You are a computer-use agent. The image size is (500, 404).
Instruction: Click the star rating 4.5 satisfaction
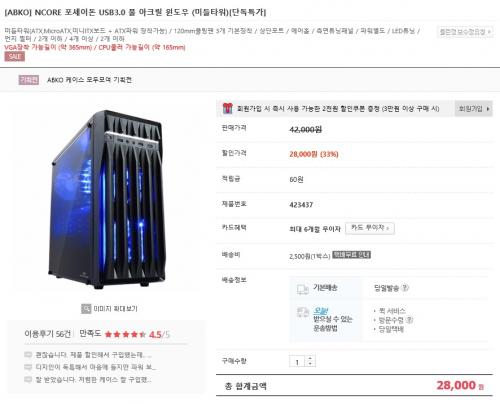point(137,334)
